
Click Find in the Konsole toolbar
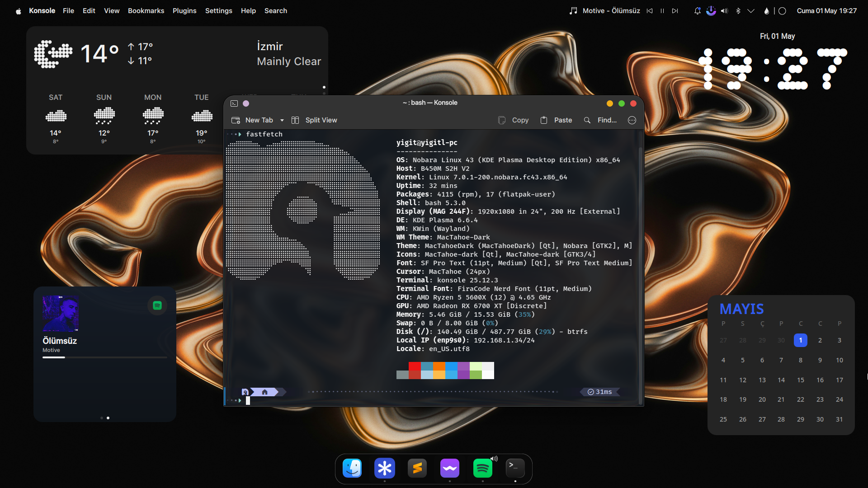click(600, 120)
